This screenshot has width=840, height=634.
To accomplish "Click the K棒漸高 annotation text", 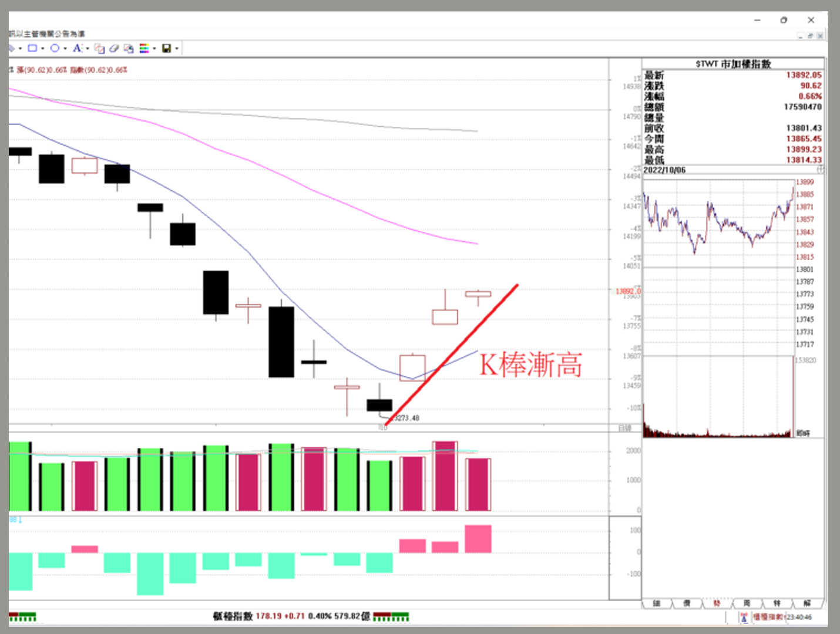I will pos(530,365).
